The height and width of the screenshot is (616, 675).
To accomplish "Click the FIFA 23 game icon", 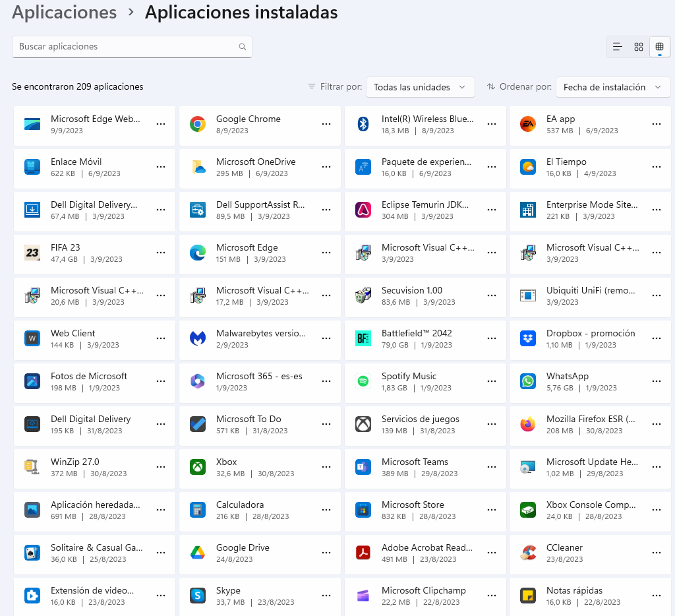I will coord(32,253).
